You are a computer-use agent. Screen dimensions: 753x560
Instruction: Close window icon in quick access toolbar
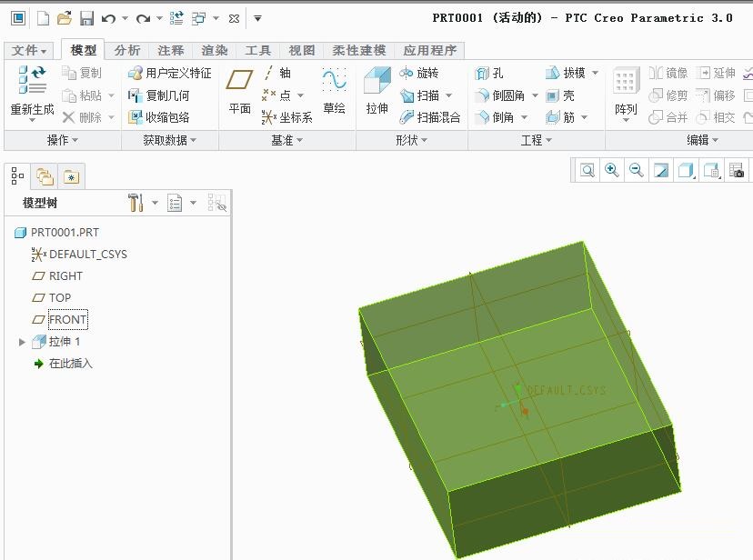[x=234, y=19]
